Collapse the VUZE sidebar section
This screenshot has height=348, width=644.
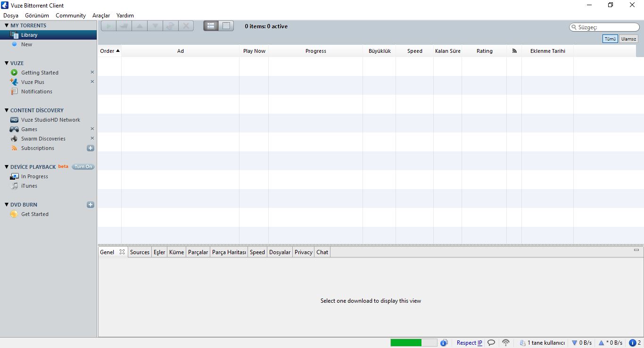coord(7,63)
